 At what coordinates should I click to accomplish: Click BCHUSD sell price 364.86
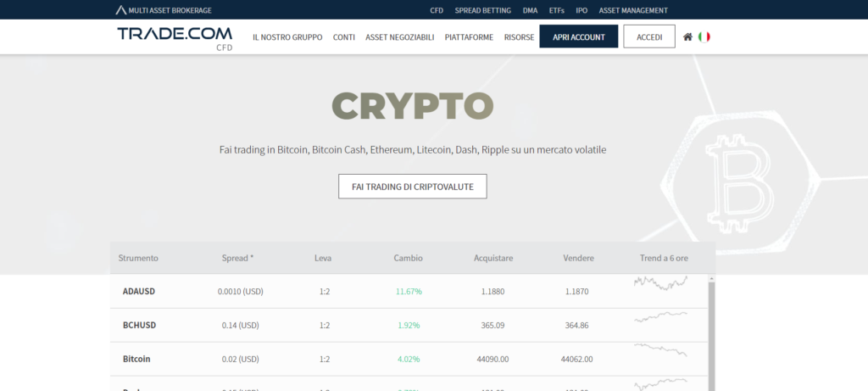coord(576,325)
